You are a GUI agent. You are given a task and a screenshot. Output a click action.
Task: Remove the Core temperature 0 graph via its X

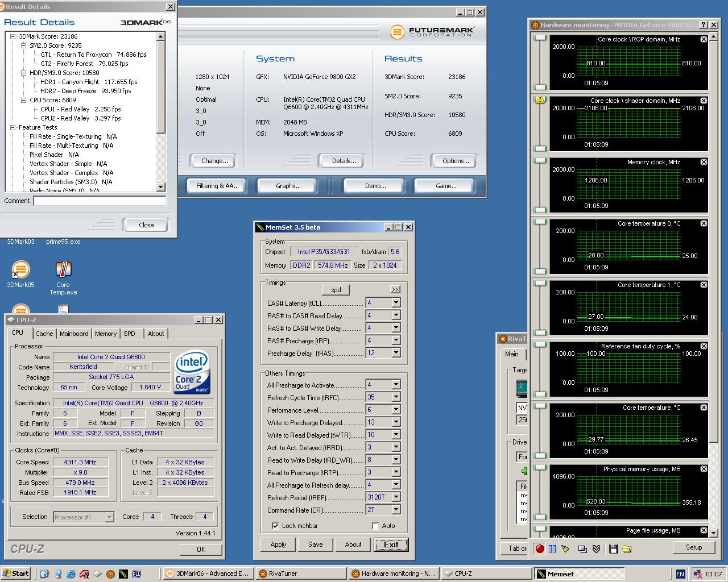click(x=704, y=223)
